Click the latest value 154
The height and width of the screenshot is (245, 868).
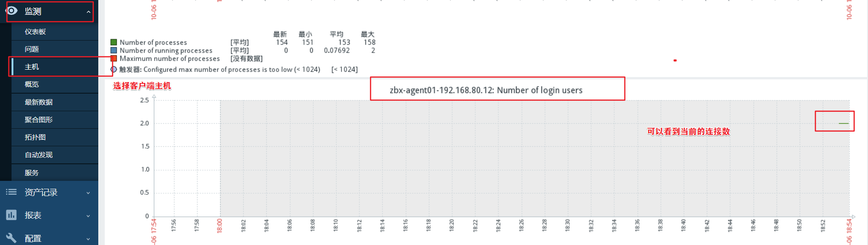pyautogui.click(x=282, y=42)
